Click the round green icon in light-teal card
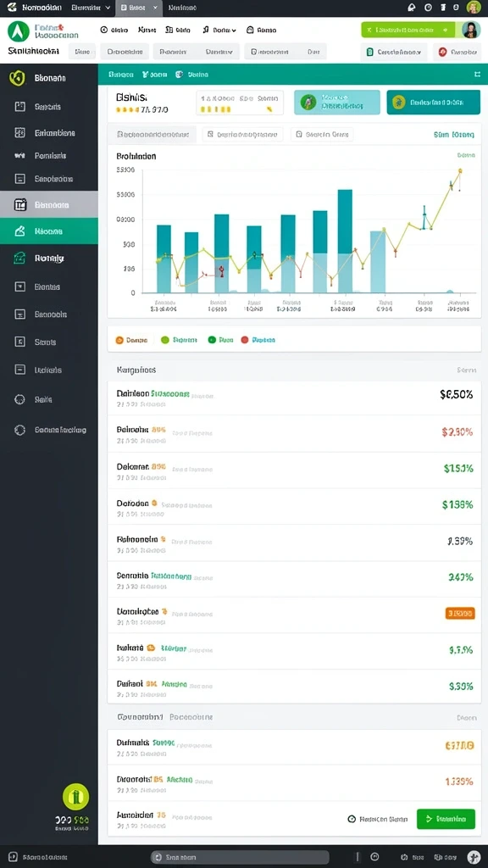The height and width of the screenshot is (868, 488). pos(308,102)
